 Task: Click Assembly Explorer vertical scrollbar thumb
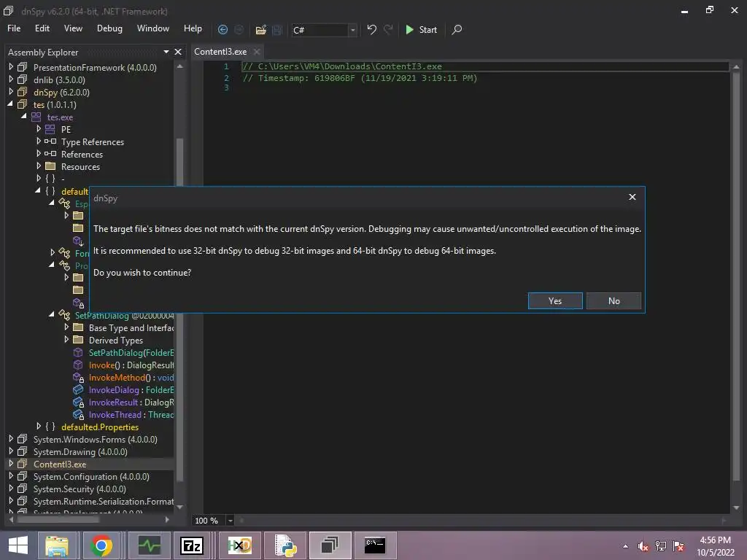(179, 309)
